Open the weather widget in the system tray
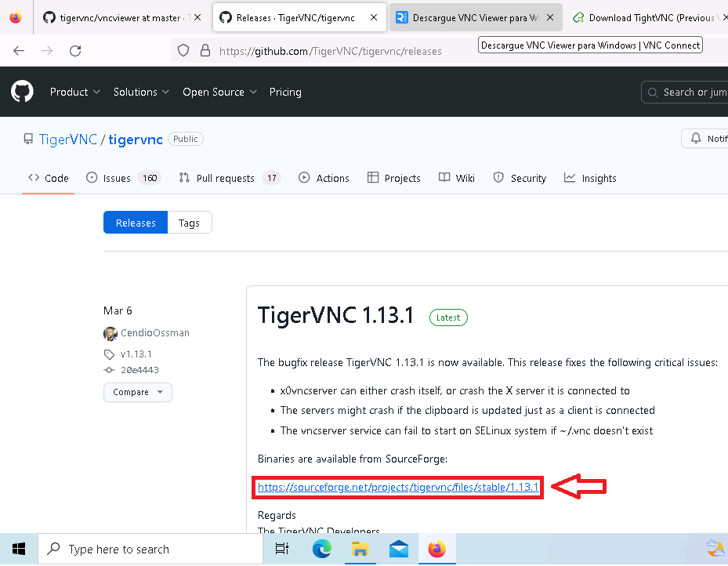728x566 pixels. [x=716, y=548]
